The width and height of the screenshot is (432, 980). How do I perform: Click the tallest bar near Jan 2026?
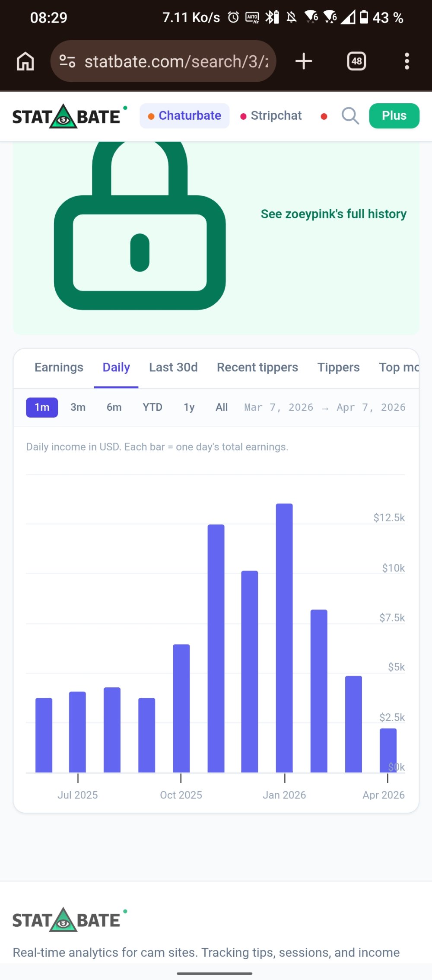point(284,638)
